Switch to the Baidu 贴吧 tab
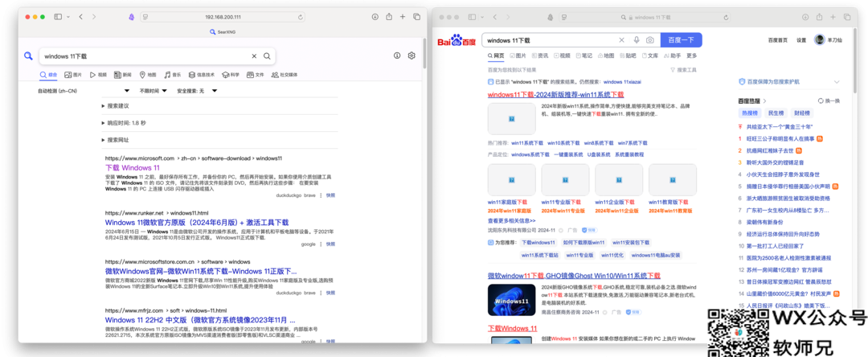This screenshot has width=868, height=357. click(x=628, y=56)
